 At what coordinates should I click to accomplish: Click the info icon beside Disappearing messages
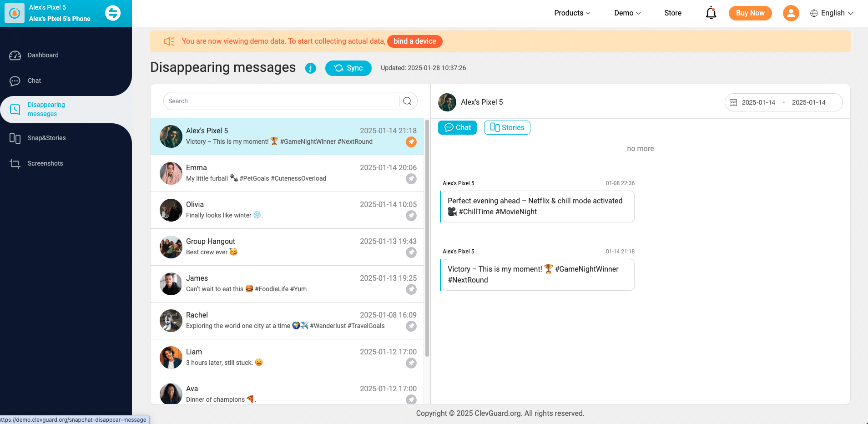[310, 68]
